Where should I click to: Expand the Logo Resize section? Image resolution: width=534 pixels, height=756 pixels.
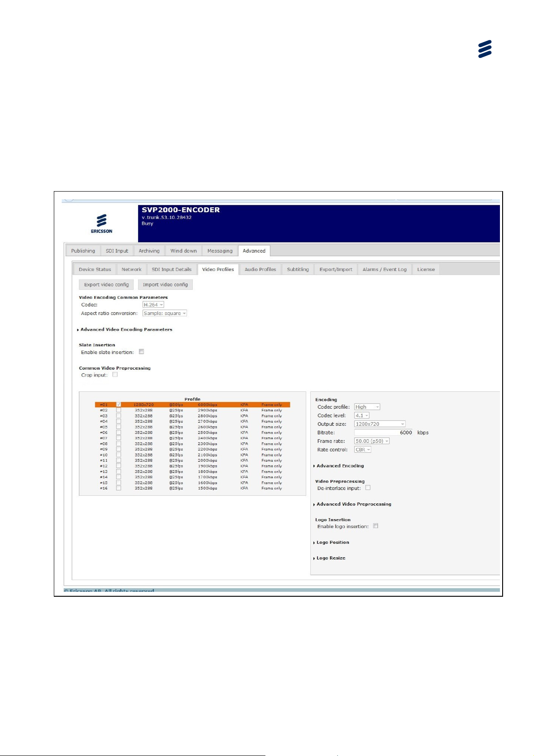(329, 558)
